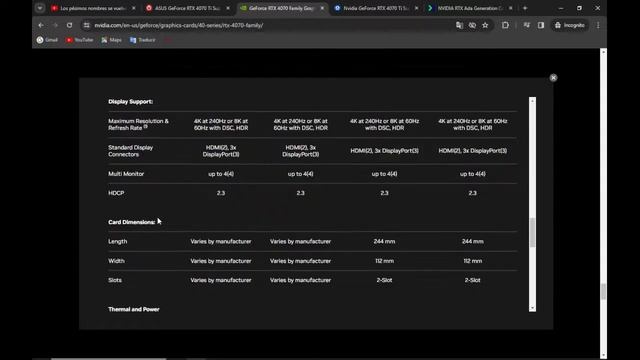640x360 pixels.
Task: Click the popup's scrollbar down arrow
Action: click(x=532, y=308)
